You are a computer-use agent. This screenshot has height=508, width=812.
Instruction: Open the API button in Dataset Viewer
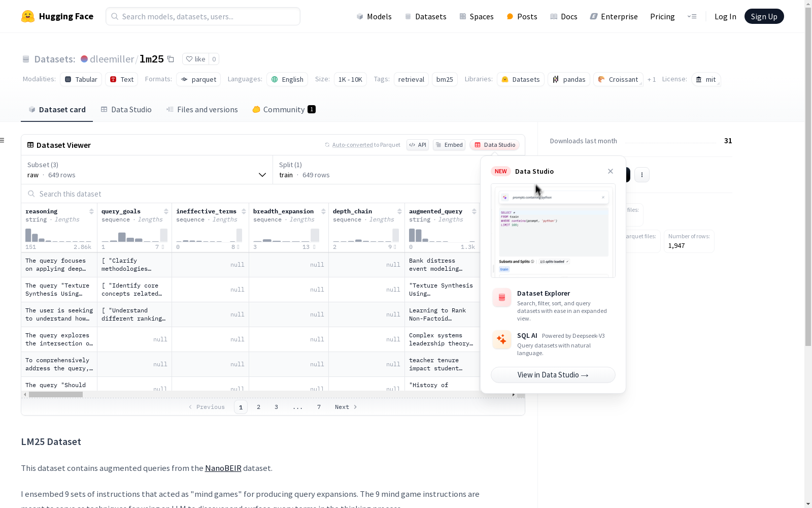(x=418, y=145)
